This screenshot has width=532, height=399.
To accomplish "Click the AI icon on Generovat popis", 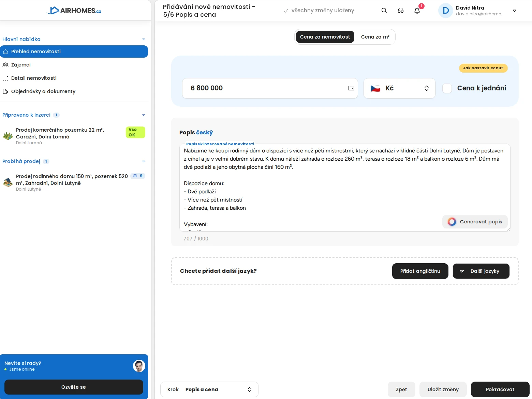I will coord(452,222).
